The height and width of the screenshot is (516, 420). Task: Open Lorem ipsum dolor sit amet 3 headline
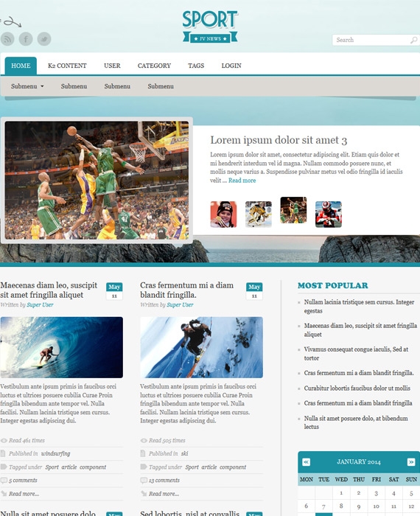279,140
